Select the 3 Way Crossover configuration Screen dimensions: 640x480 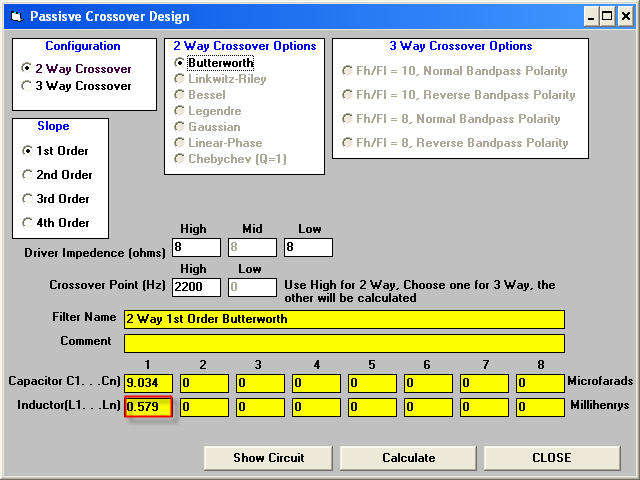point(76,86)
